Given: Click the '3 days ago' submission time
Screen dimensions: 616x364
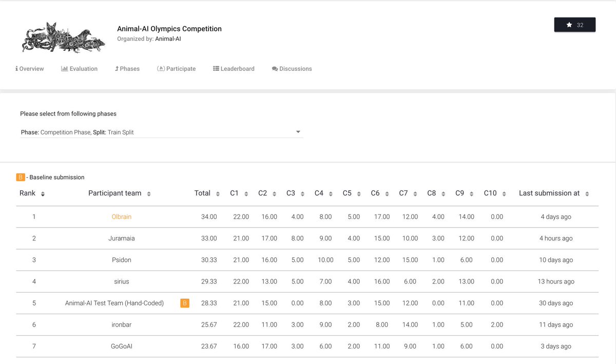Looking at the screenshot, I should point(556,347).
